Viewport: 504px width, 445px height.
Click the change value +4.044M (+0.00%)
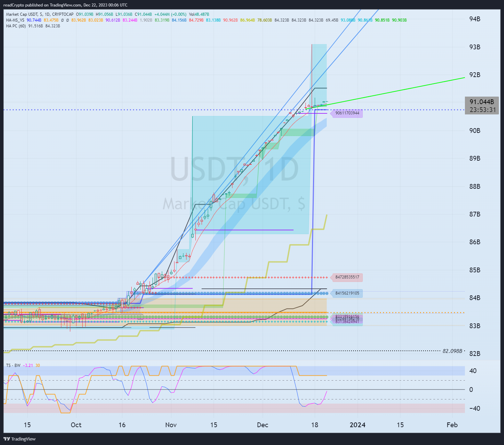click(170, 14)
